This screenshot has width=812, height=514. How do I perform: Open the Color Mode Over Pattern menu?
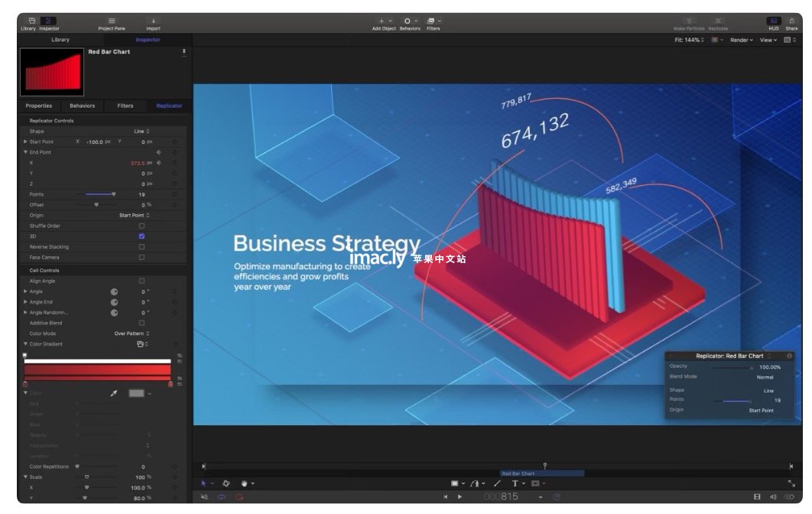(132, 333)
